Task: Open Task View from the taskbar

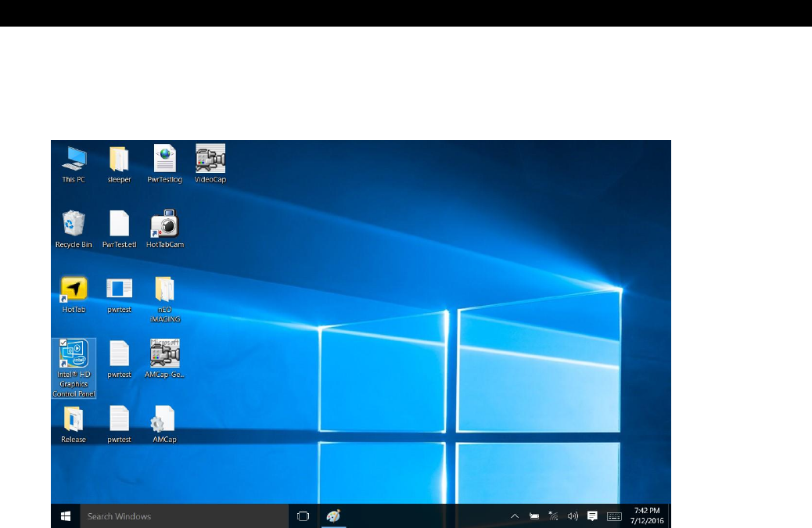Action: click(304, 516)
